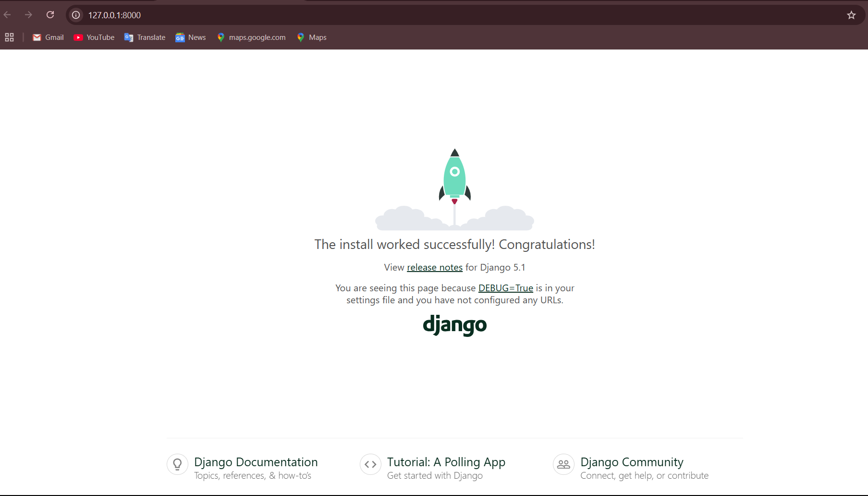
Task: Open the YouTube bookmark
Action: [x=94, y=37]
